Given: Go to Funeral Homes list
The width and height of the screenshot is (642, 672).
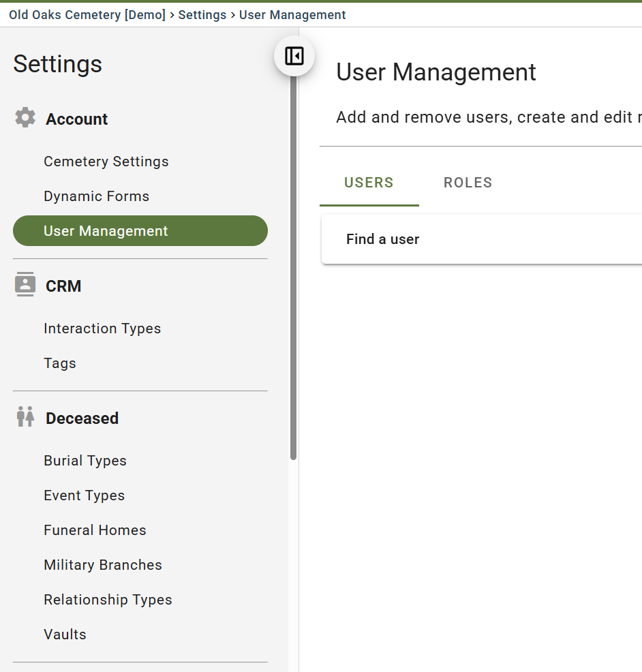Looking at the screenshot, I should [95, 530].
